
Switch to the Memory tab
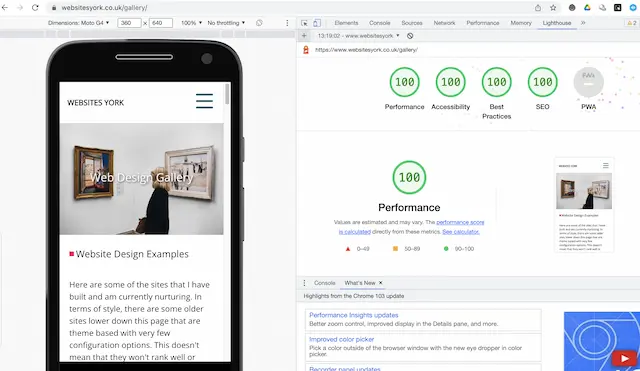pos(521,23)
